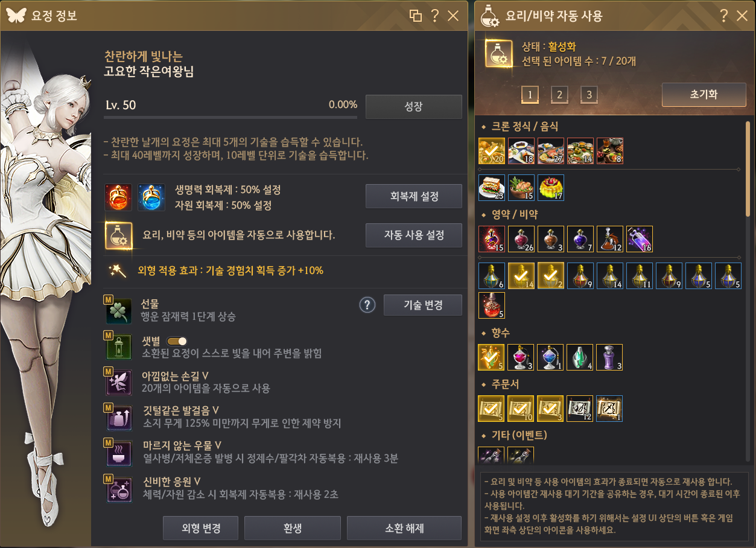Click the blue resource potion icon
This screenshot has height=548, width=756.
pyautogui.click(x=151, y=197)
